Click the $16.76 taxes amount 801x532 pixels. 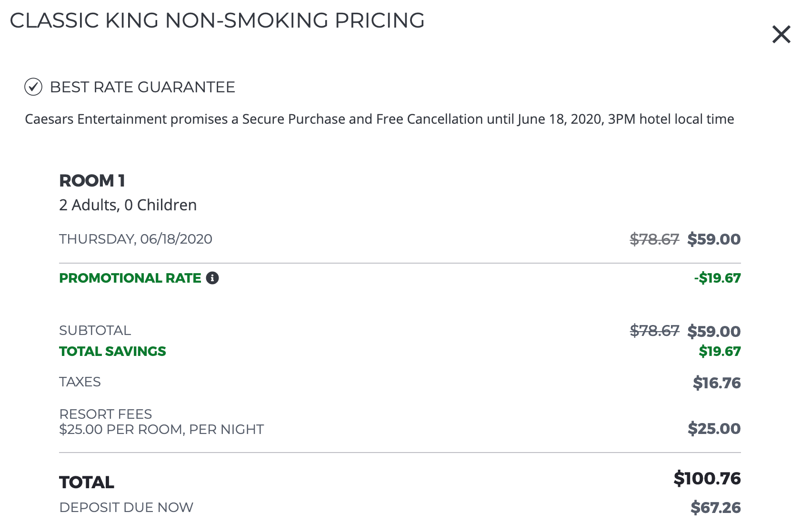(x=717, y=383)
